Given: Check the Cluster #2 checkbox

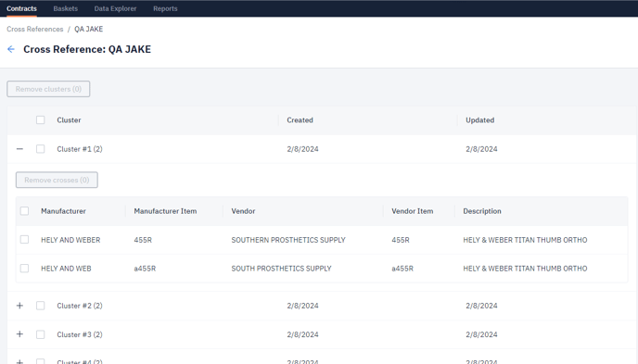Looking at the screenshot, I should (x=40, y=306).
